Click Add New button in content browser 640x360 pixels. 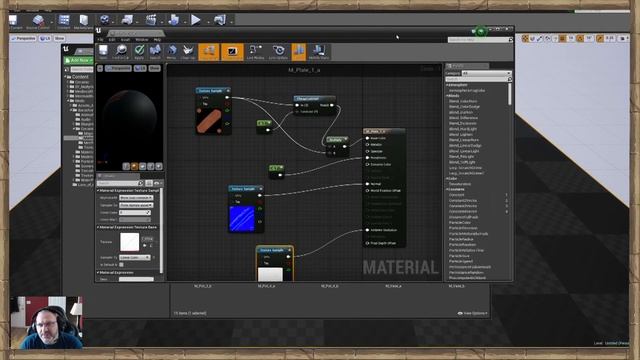78,60
